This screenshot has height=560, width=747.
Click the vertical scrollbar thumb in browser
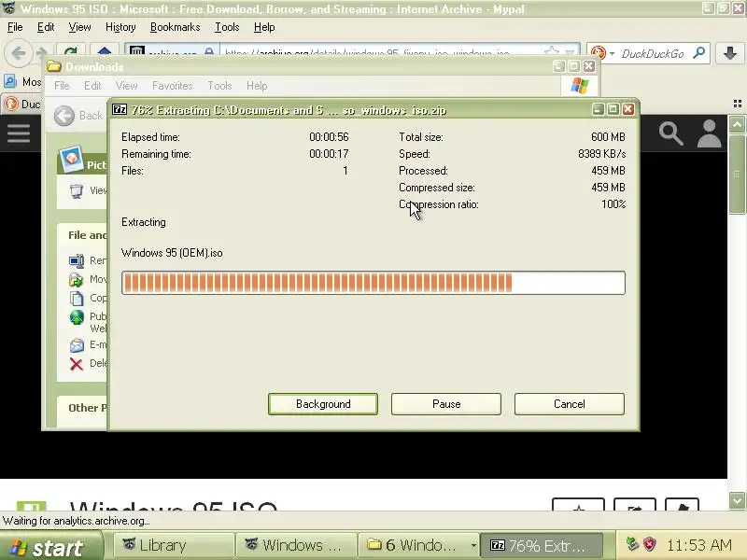(x=737, y=175)
